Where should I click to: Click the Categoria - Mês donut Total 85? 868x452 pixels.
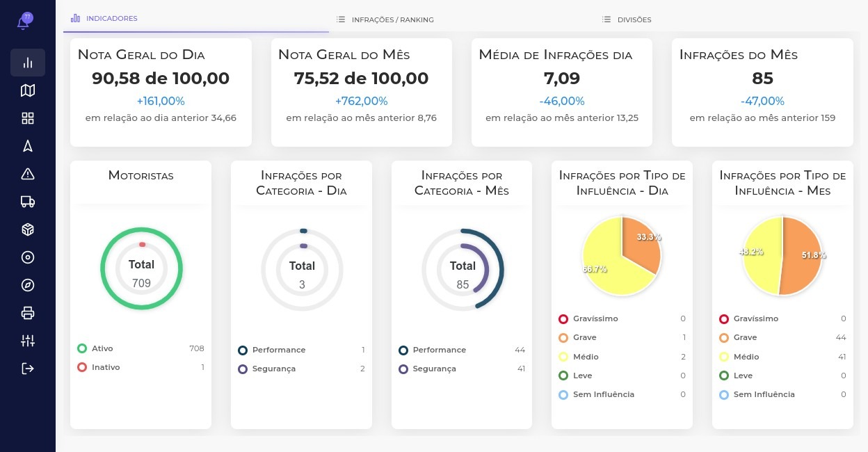[x=463, y=271]
